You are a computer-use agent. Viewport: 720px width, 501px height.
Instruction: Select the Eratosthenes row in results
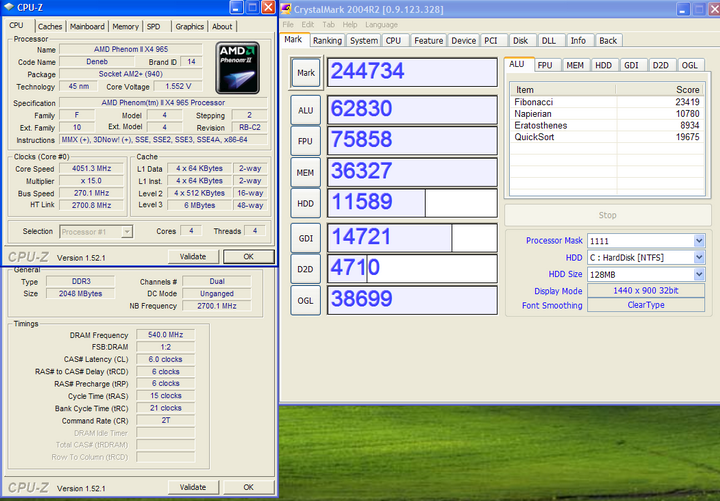[607, 125]
